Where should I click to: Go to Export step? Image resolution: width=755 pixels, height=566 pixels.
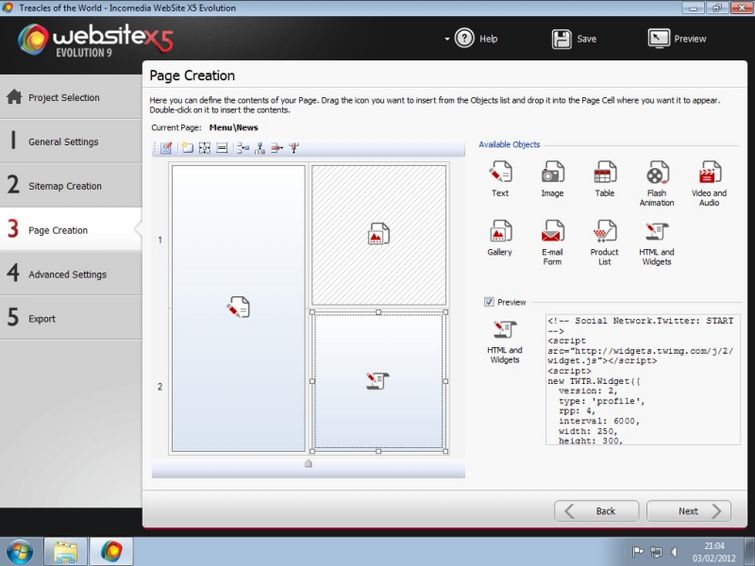(x=71, y=318)
